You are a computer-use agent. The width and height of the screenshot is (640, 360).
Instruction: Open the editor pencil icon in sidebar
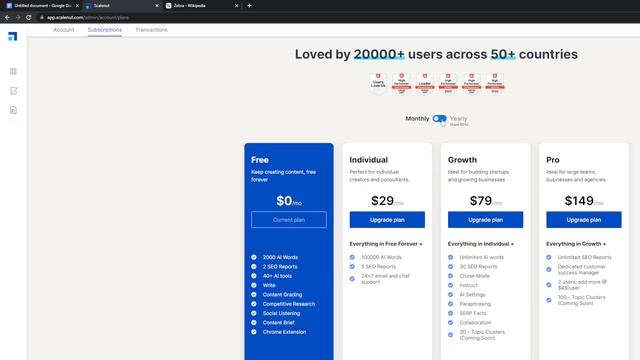coord(13,91)
